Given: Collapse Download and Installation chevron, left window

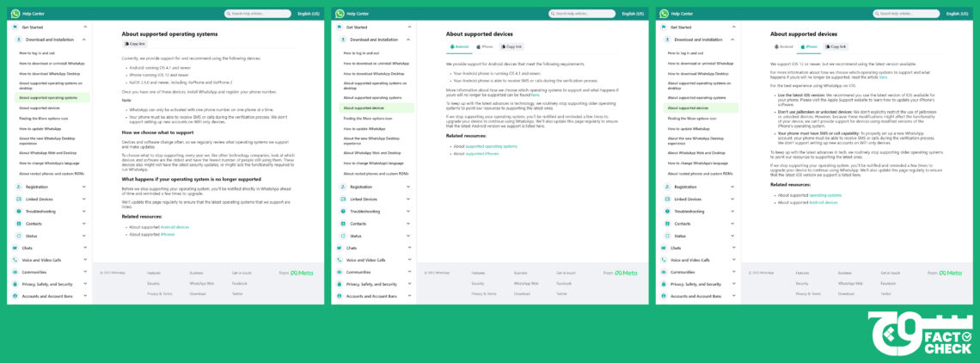Looking at the screenshot, I should pos(84,40).
